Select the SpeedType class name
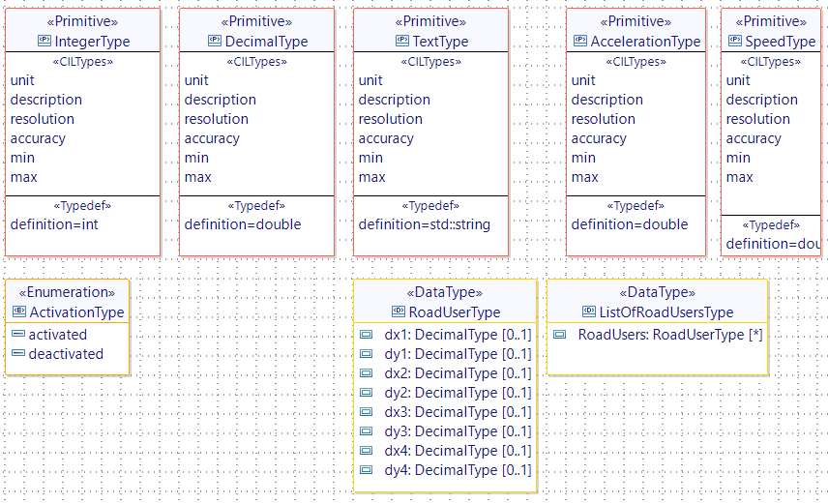This screenshot has width=828, height=504. click(781, 42)
